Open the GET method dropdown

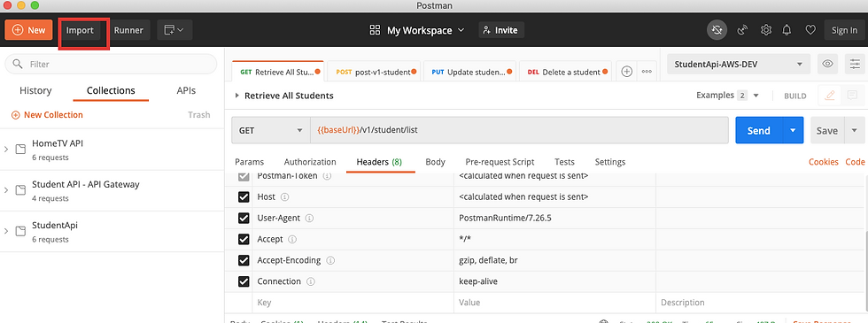pyautogui.click(x=271, y=131)
